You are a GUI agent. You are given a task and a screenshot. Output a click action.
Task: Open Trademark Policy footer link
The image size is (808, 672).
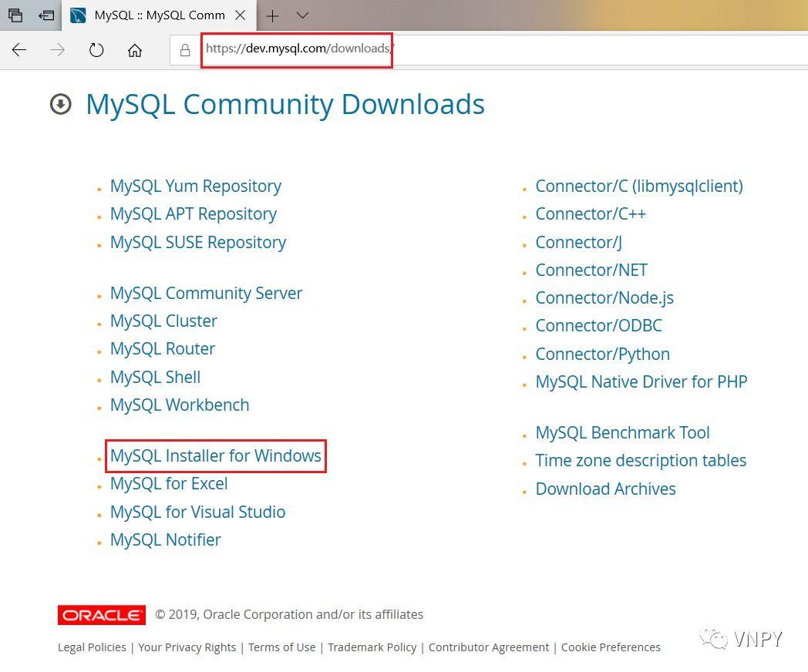click(x=372, y=647)
